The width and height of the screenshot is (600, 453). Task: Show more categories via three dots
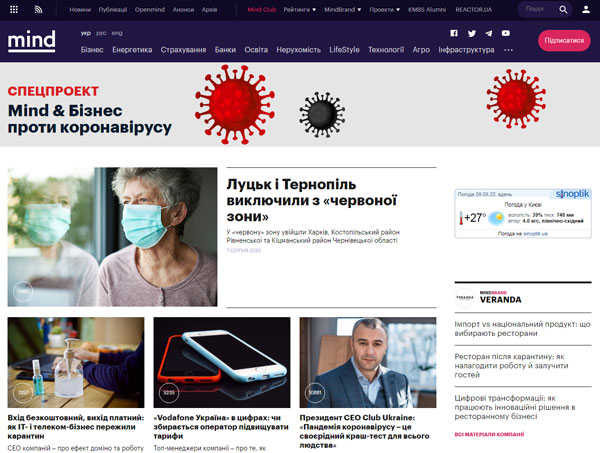508,50
